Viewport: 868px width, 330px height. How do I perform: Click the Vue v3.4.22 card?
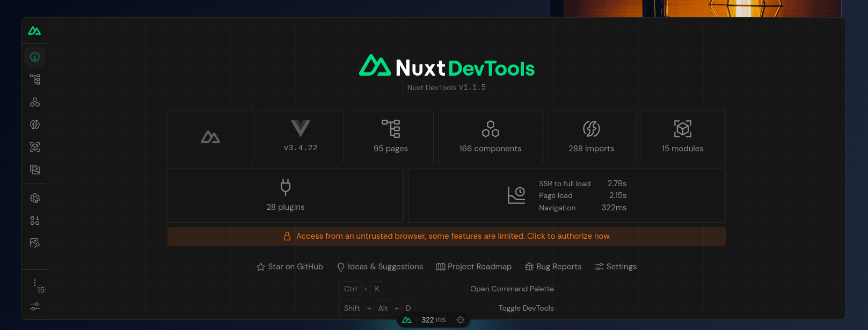pyautogui.click(x=301, y=137)
